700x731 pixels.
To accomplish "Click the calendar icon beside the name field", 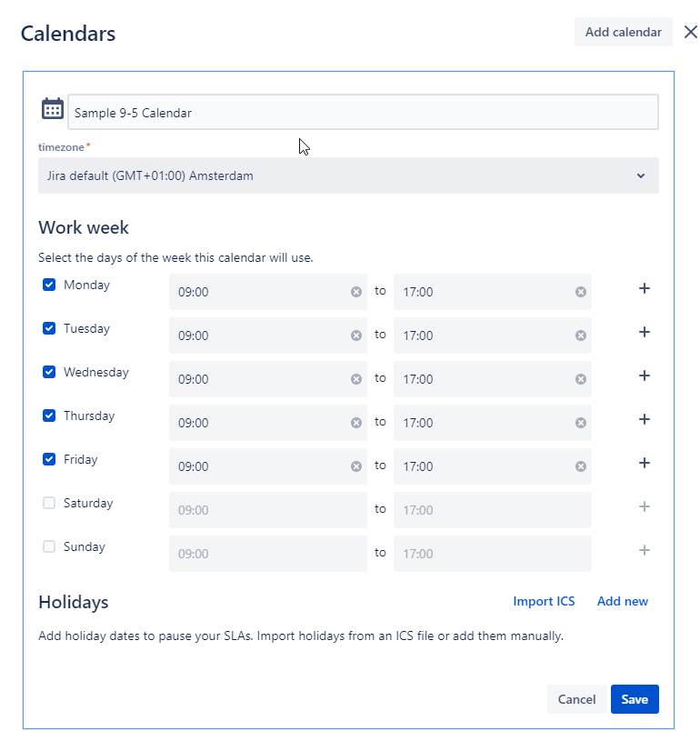I will coord(52,109).
